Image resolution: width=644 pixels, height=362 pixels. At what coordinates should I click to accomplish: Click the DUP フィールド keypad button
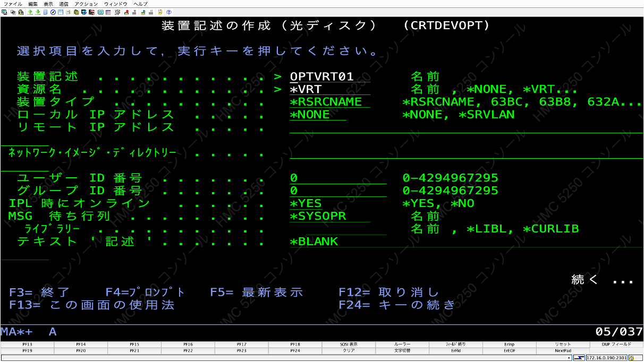tap(616, 344)
